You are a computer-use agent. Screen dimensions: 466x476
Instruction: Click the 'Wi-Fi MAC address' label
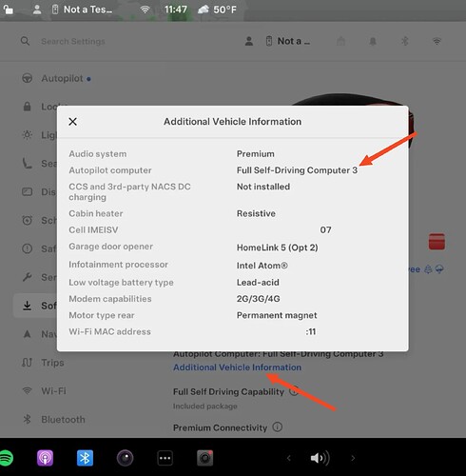click(109, 331)
